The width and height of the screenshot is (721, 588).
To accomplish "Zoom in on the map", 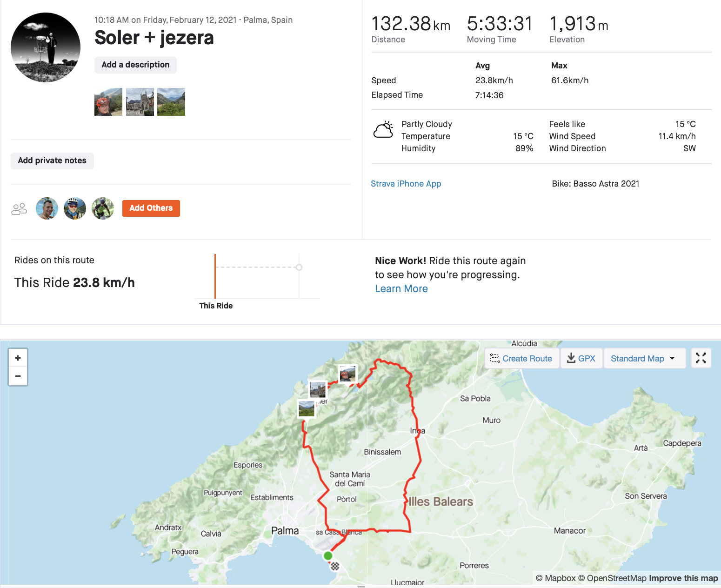I will pyautogui.click(x=18, y=358).
